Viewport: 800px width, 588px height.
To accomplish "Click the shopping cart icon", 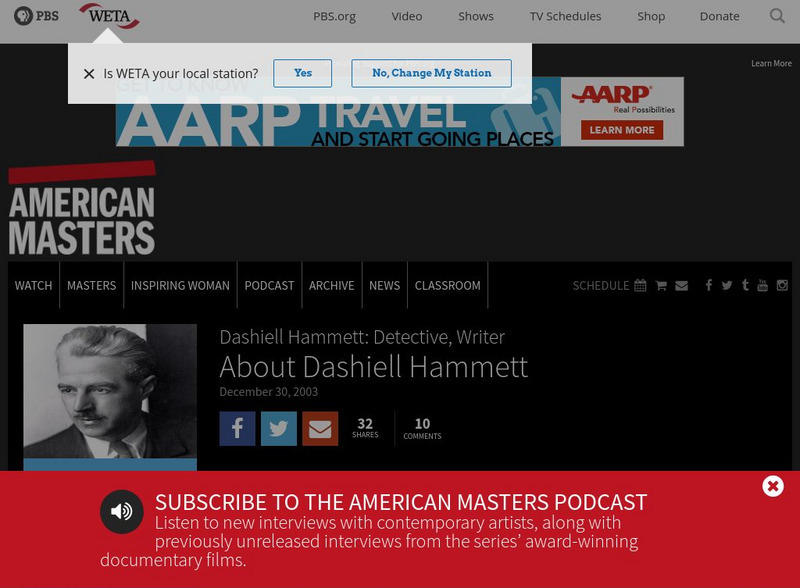I will point(661,285).
